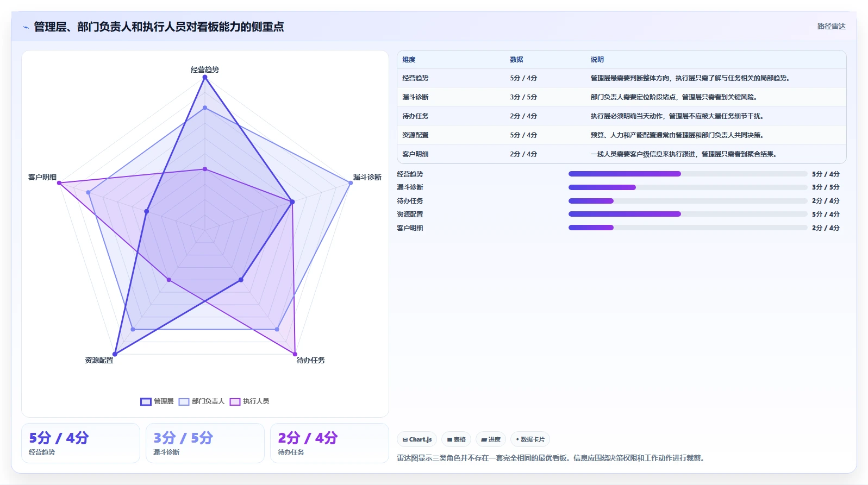The image size is (868, 485).
Task: Click description 预算、人力和产能配置通常由管理层
Action: point(677,135)
